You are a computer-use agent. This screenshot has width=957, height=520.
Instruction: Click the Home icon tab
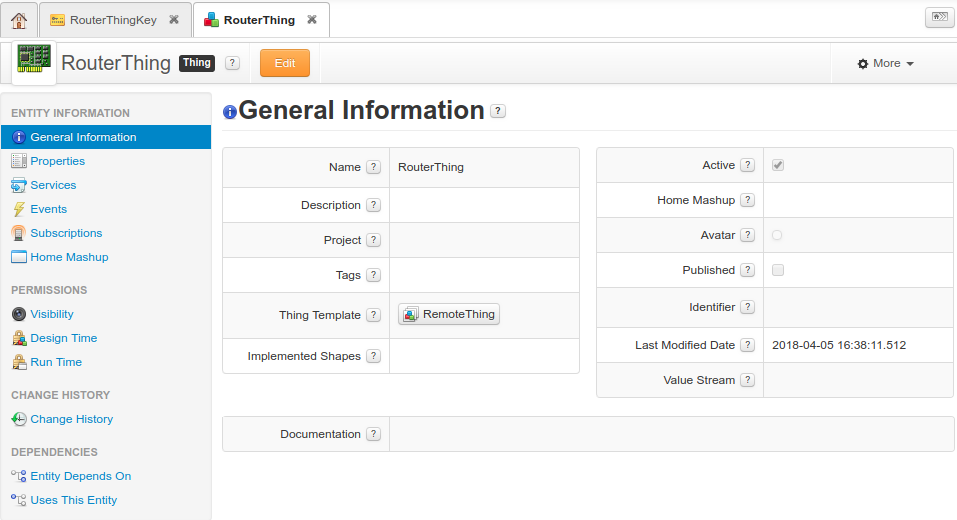pyautogui.click(x=19, y=20)
